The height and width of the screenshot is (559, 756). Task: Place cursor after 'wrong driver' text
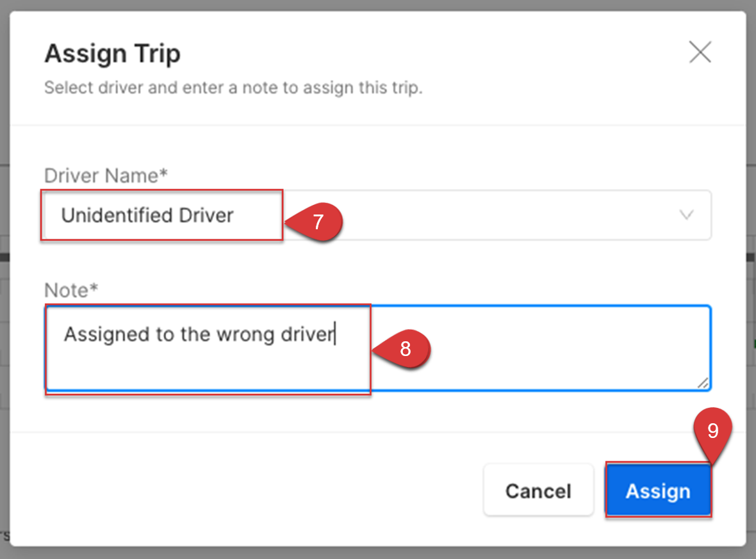pos(334,334)
